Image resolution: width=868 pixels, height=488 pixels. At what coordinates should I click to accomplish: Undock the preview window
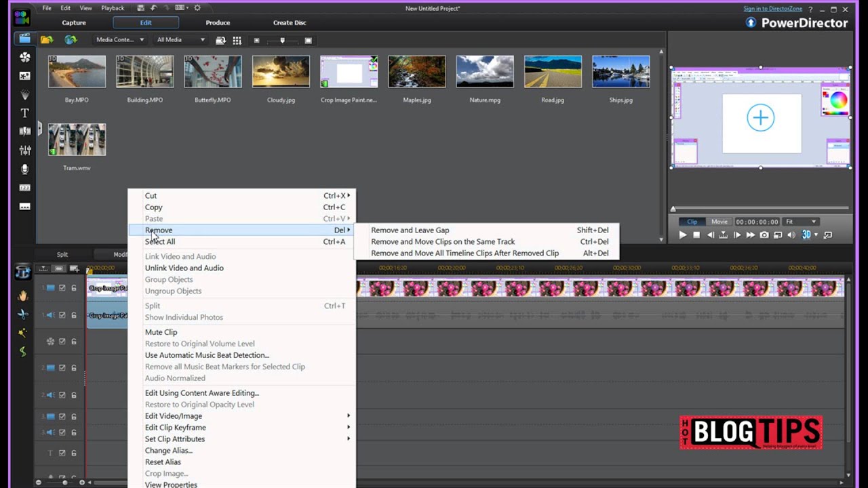(x=829, y=235)
